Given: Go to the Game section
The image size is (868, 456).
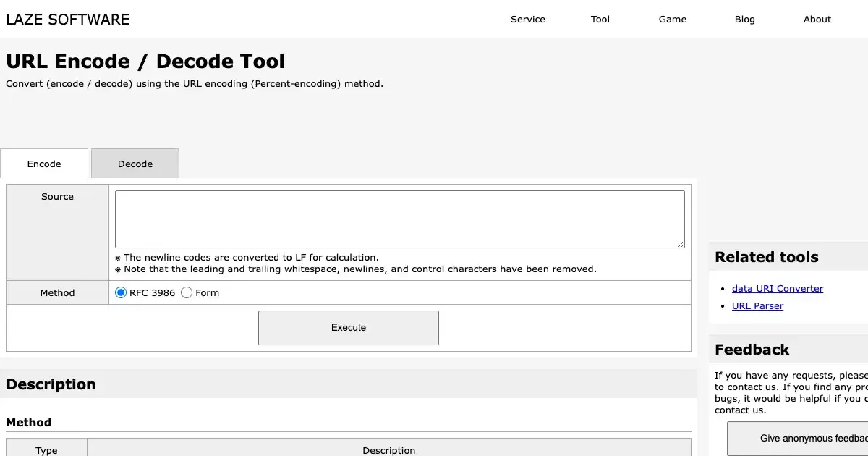Looking at the screenshot, I should pyautogui.click(x=673, y=20).
